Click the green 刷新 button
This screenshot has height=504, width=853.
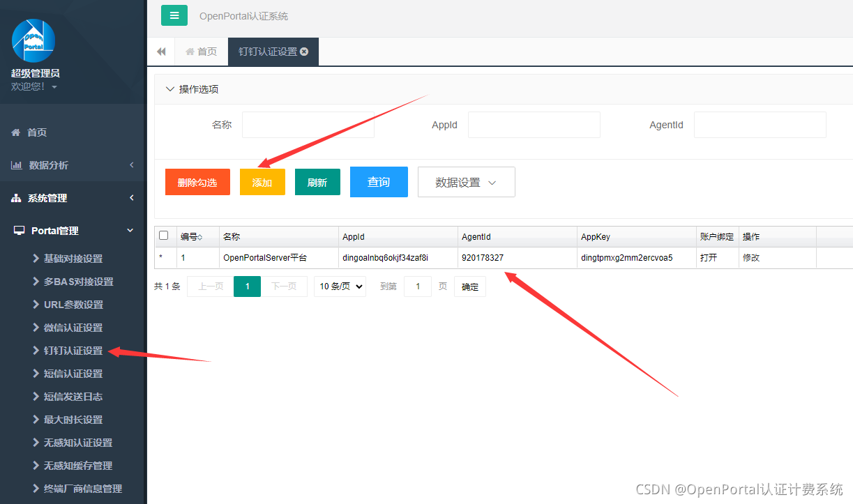pyautogui.click(x=317, y=182)
